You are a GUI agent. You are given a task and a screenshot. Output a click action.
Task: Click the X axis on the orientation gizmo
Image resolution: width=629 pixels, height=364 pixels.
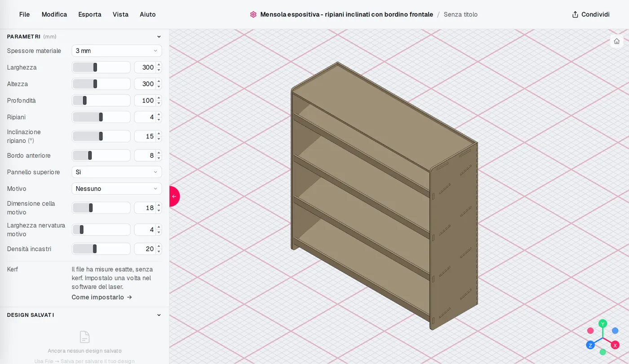615,345
